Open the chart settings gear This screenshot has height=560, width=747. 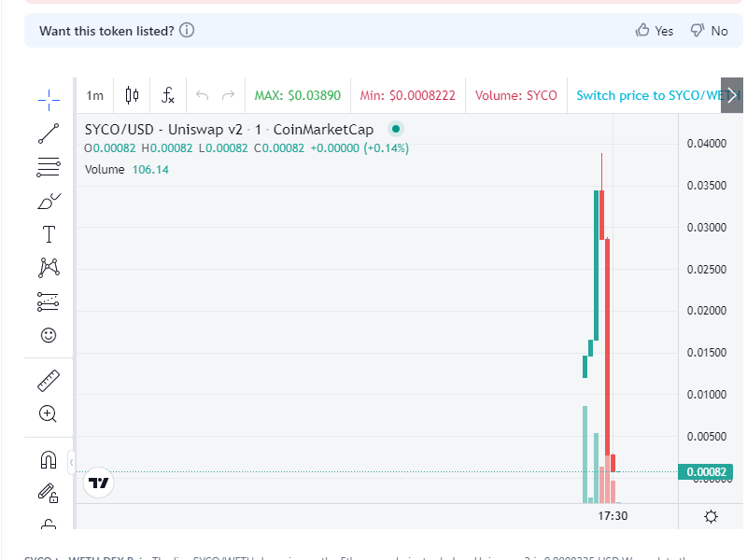pos(711,516)
